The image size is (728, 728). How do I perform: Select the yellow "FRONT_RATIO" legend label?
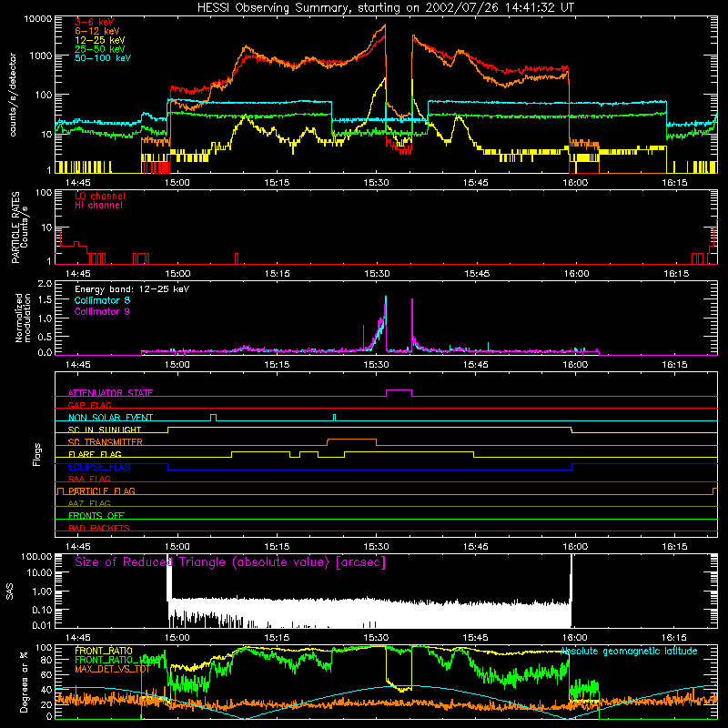[x=104, y=651]
